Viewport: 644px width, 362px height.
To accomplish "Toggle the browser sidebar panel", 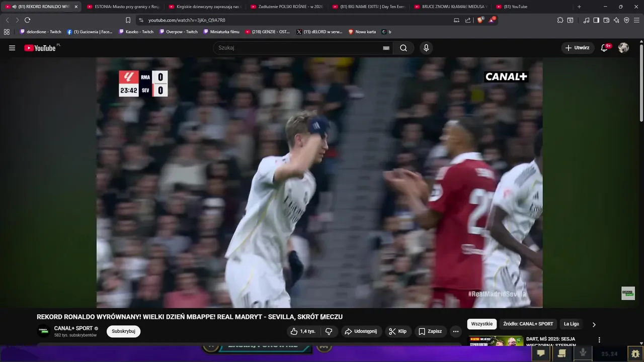I will pyautogui.click(x=596, y=20).
